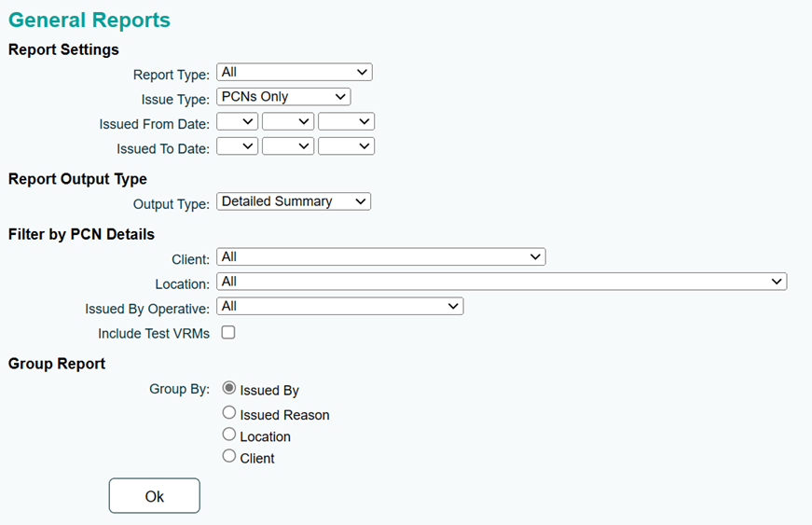Image resolution: width=812 pixels, height=525 pixels.
Task: Expand the Location filter dropdown
Action: coord(502,282)
